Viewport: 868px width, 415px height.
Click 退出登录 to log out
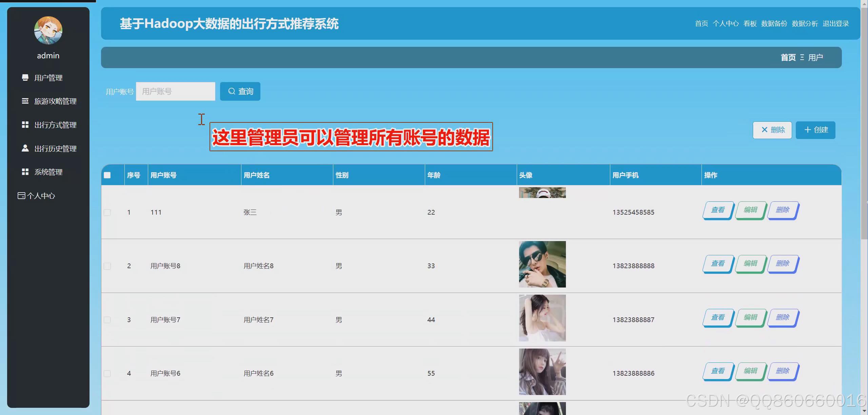836,23
